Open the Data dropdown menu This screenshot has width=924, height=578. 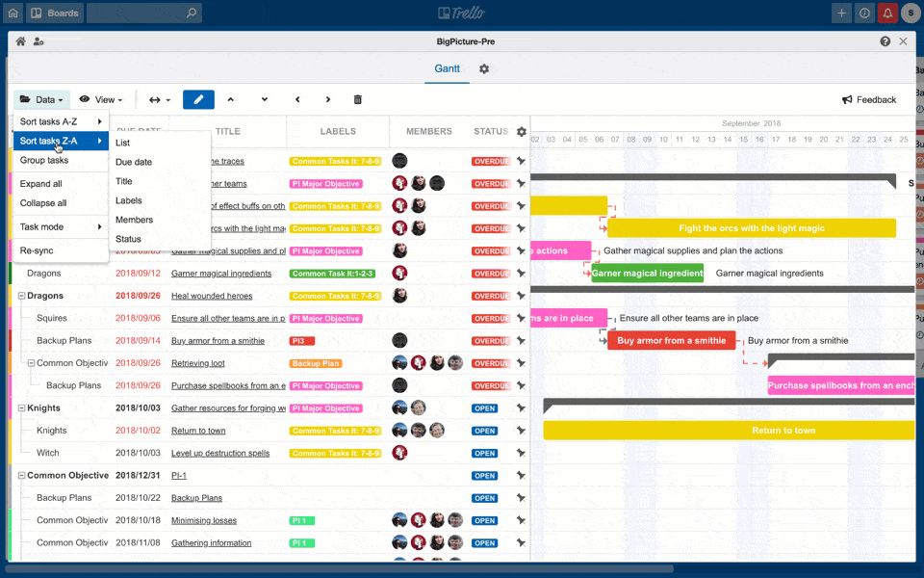[41, 99]
